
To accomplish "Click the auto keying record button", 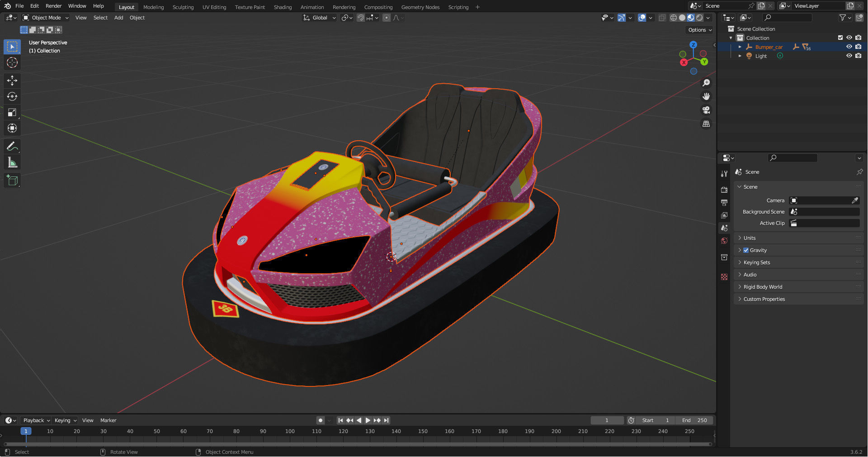I will click(321, 420).
